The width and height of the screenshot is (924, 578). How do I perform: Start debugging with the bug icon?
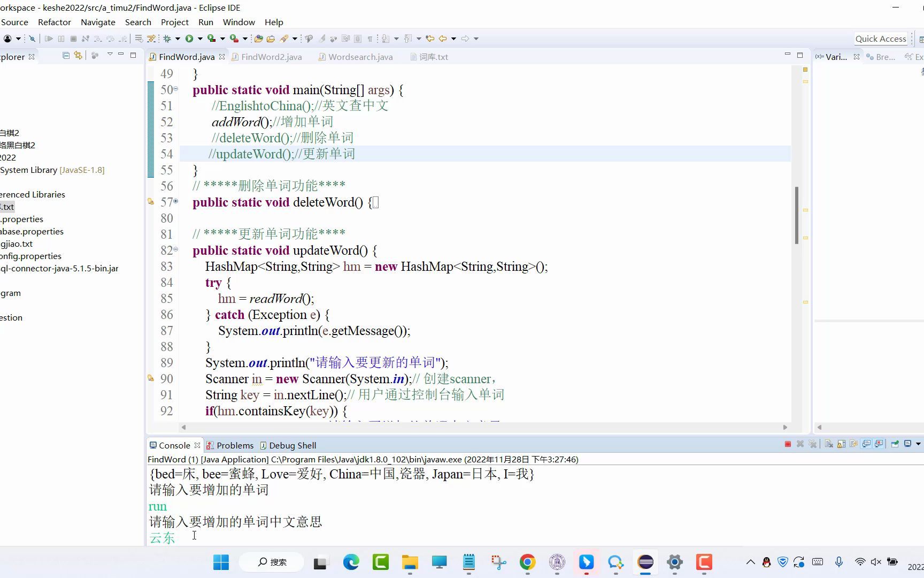point(167,39)
